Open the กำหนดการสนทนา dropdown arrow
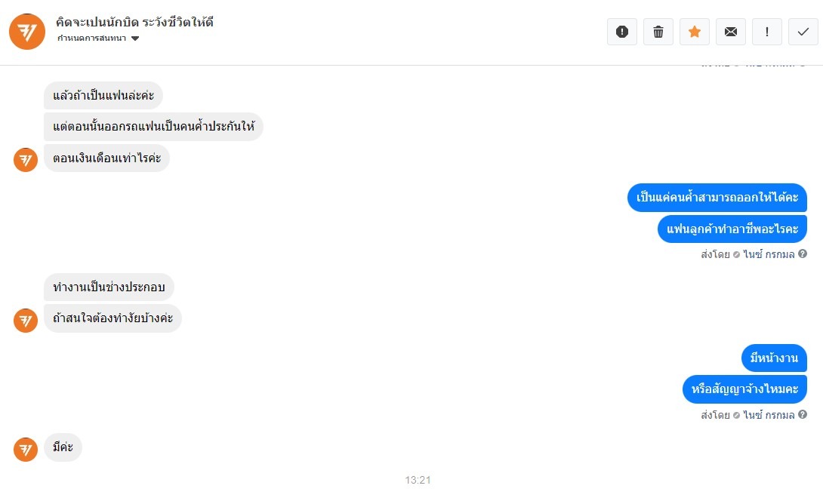This screenshot has height=504, width=823. pyautogui.click(x=135, y=38)
